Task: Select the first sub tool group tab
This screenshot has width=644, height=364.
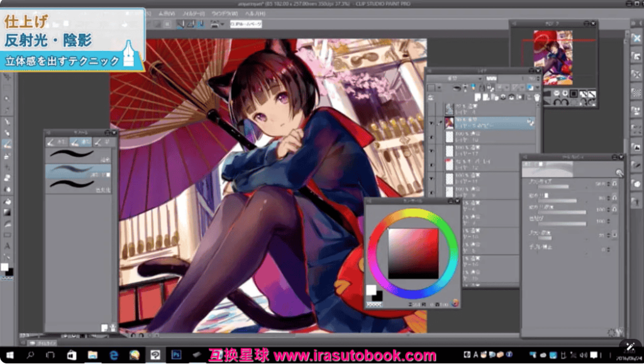Action: pos(55,142)
